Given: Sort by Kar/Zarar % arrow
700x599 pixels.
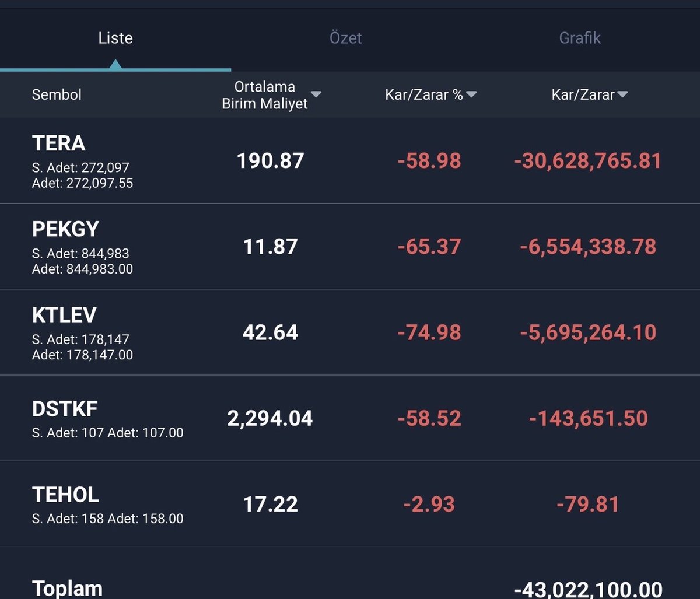Looking at the screenshot, I should [471, 94].
